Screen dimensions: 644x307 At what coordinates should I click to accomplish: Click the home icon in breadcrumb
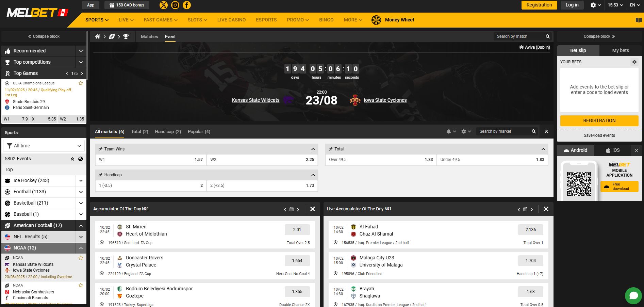tap(98, 36)
